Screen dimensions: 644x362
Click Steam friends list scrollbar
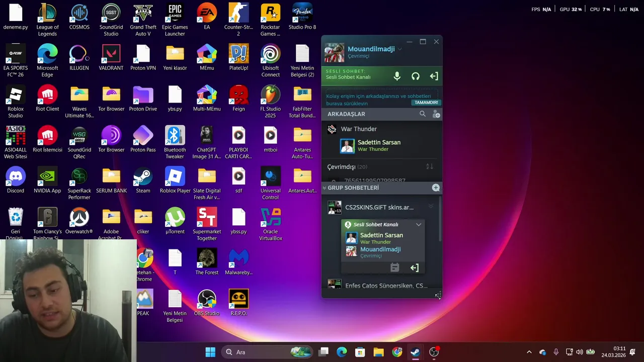click(440, 219)
